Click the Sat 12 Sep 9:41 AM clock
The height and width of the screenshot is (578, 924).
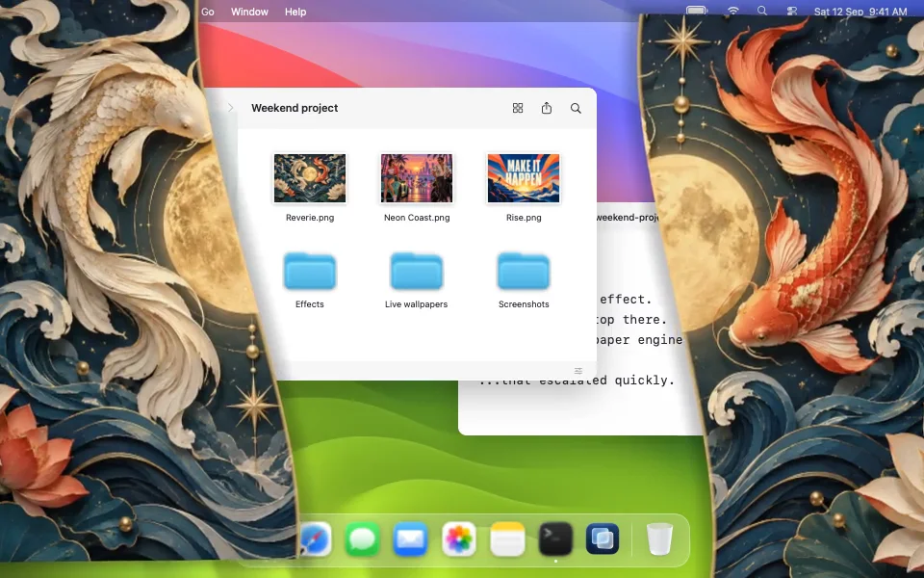pyautogui.click(x=860, y=12)
